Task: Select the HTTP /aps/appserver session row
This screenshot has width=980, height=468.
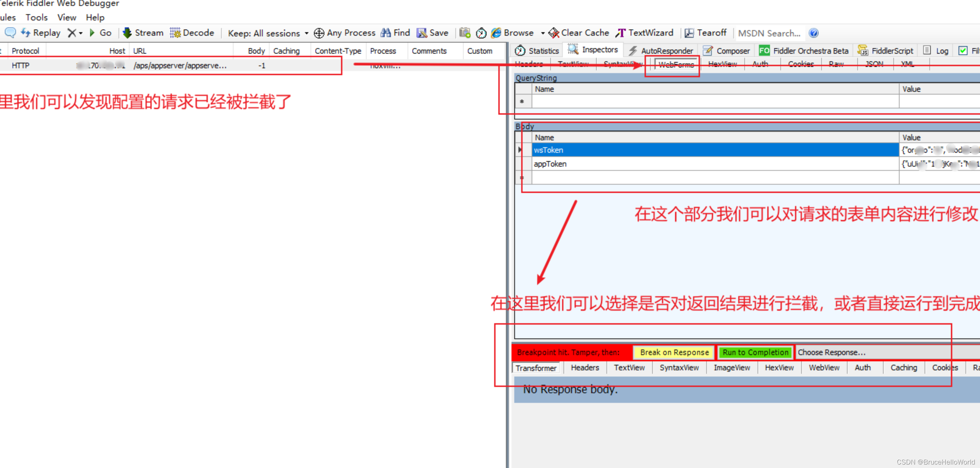Action: click(171, 65)
